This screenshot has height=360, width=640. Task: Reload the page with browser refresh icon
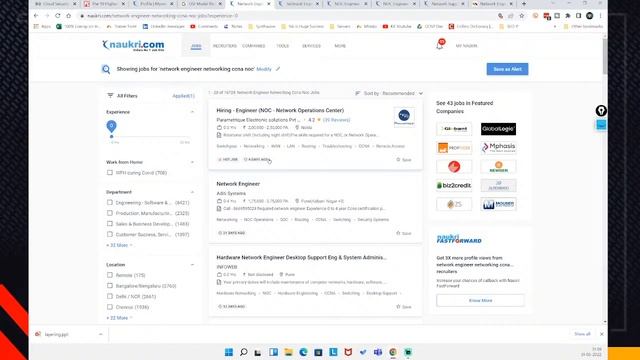click(58, 16)
